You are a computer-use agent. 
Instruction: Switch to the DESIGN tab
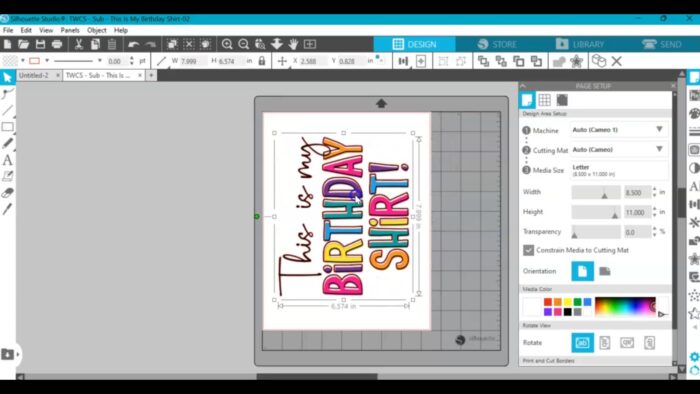point(414,44)
